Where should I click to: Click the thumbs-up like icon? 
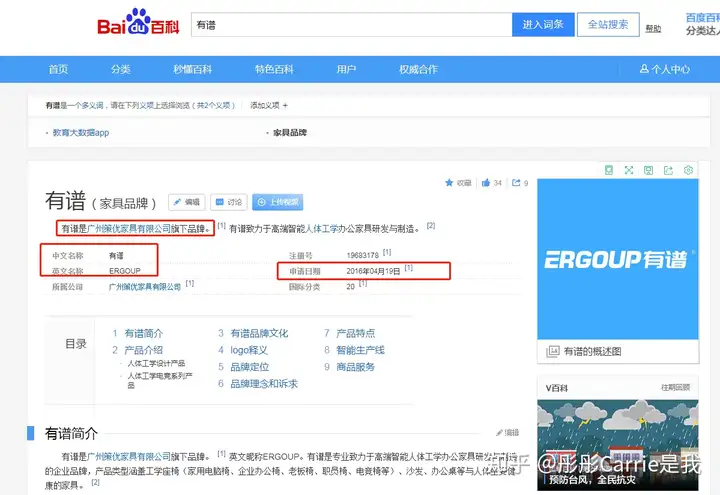486,183
